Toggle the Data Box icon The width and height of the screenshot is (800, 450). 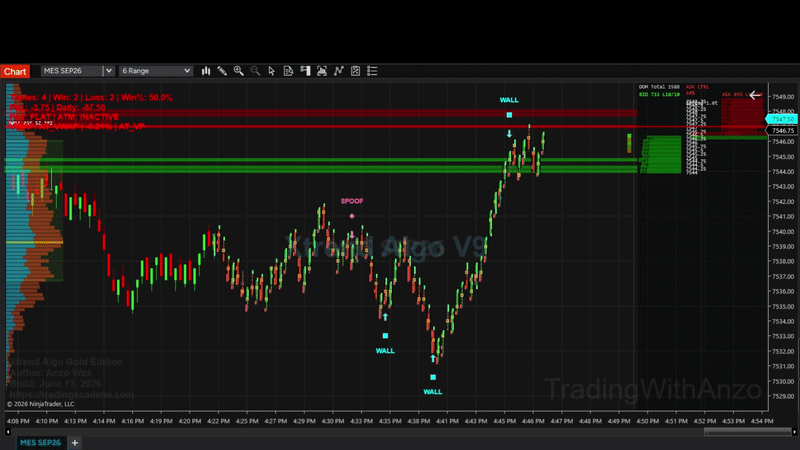[288, 71]
